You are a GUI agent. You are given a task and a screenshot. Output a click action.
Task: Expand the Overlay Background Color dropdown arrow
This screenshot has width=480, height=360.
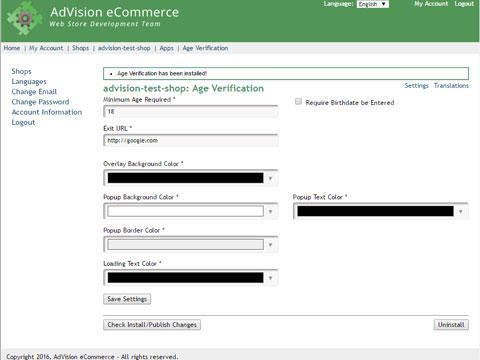(270, 178)
